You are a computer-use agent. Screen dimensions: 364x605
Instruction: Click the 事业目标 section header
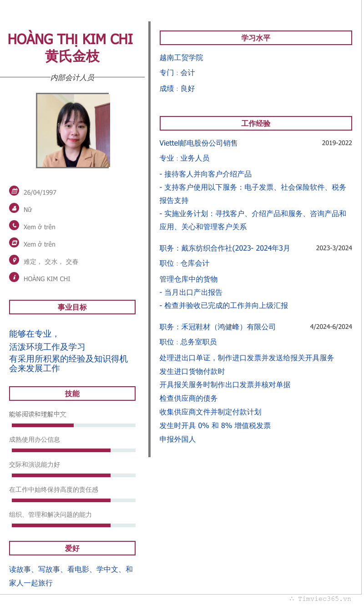(x=72, y=307)
